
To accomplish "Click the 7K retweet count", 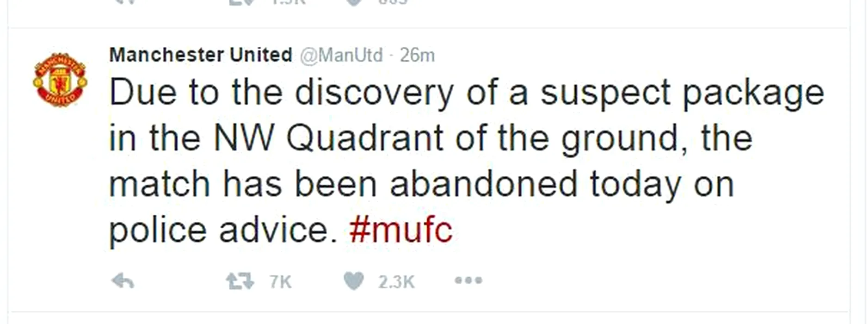I will point(280,281).
